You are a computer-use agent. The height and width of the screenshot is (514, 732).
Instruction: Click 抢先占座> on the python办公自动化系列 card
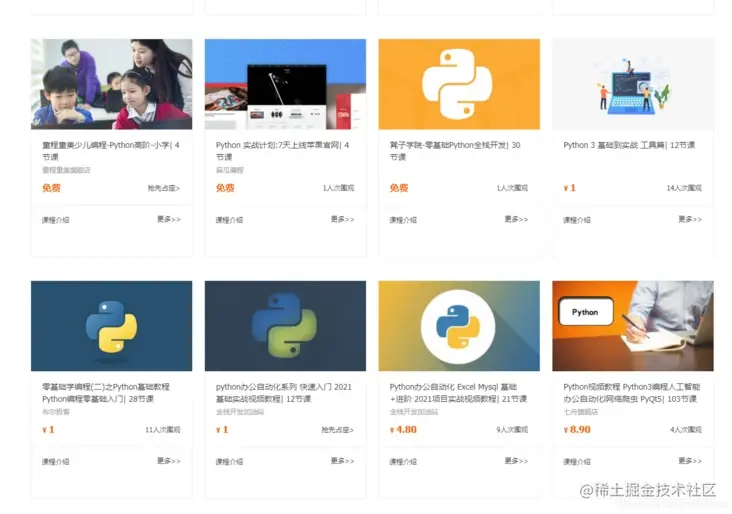[338, 430]
